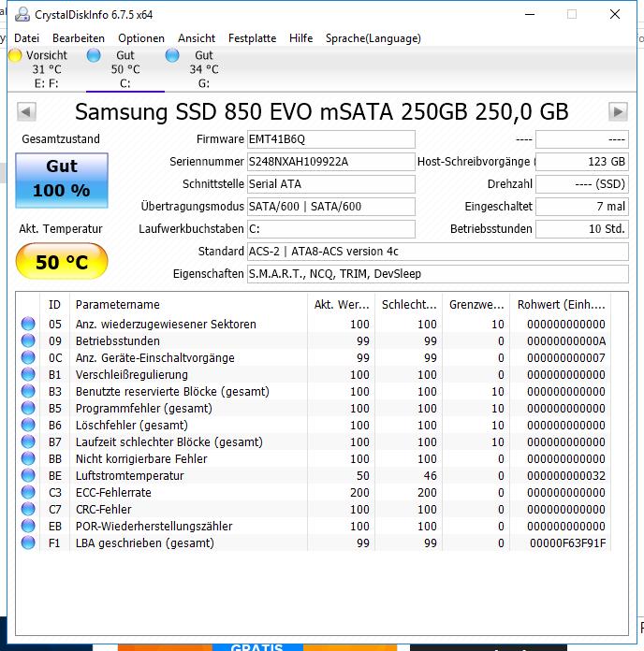
Task: Click status orb of Programmfehler row
Action: [28, 408]
